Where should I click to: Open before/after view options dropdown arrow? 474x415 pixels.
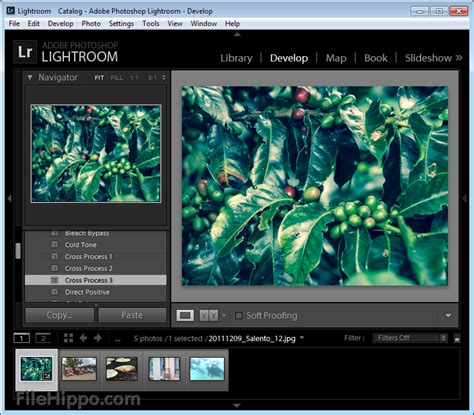coord(224,315)
